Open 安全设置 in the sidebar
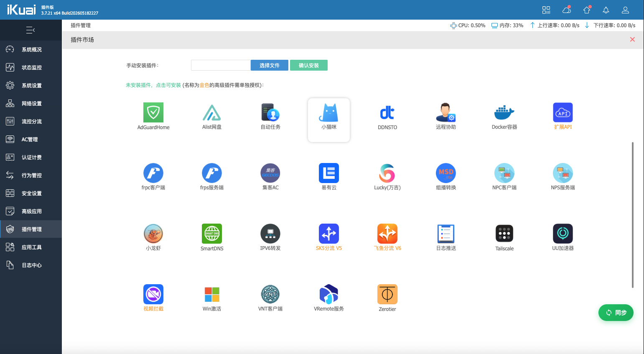644x354 pixels. click(31, 193)
